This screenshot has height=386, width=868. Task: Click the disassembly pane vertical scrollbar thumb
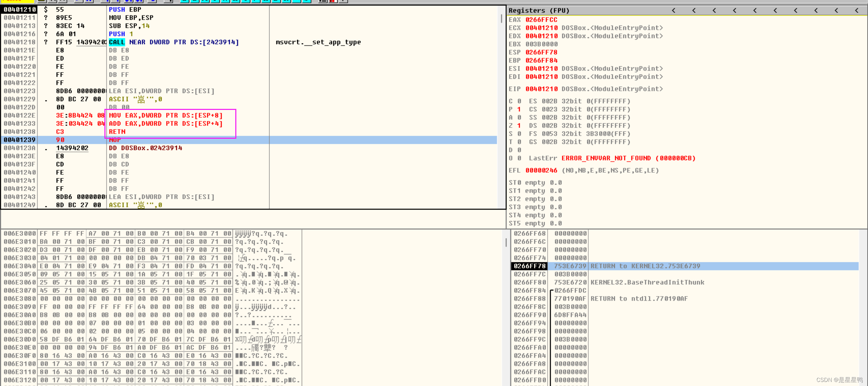[501, 19]
